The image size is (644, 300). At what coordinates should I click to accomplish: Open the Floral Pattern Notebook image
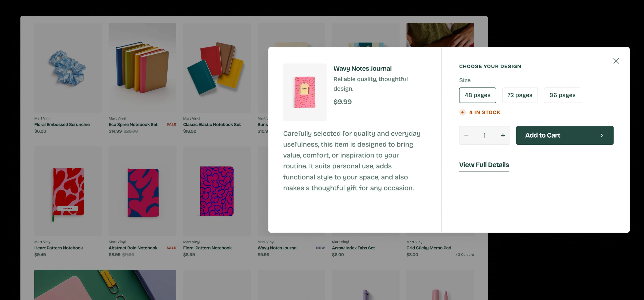217,191
